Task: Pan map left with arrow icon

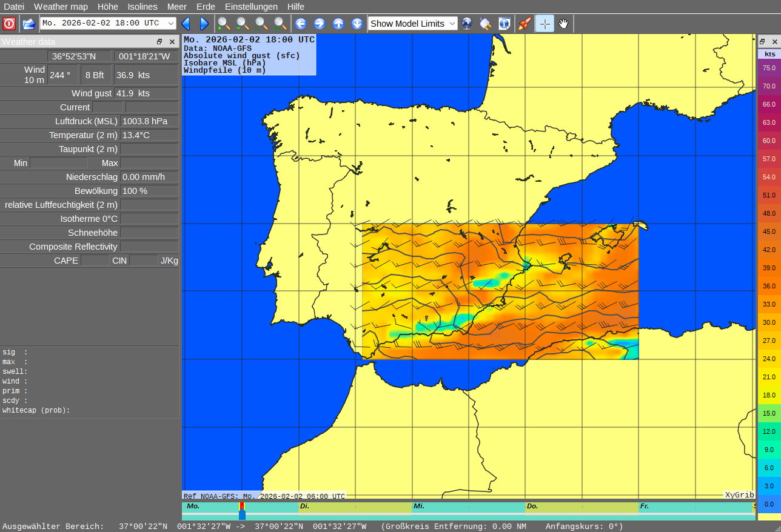Action: coord(301,24)
